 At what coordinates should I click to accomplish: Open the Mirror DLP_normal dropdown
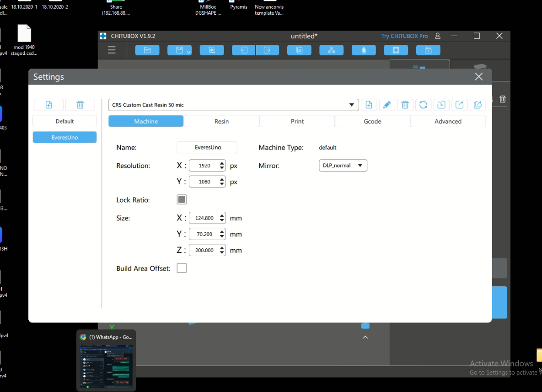point(343,166)
